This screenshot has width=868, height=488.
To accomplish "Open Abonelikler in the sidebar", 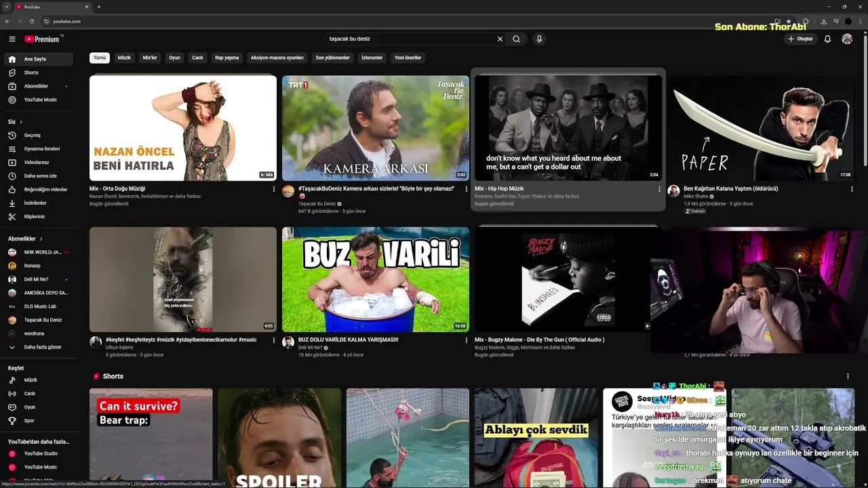I will click(x=40, y=86).
